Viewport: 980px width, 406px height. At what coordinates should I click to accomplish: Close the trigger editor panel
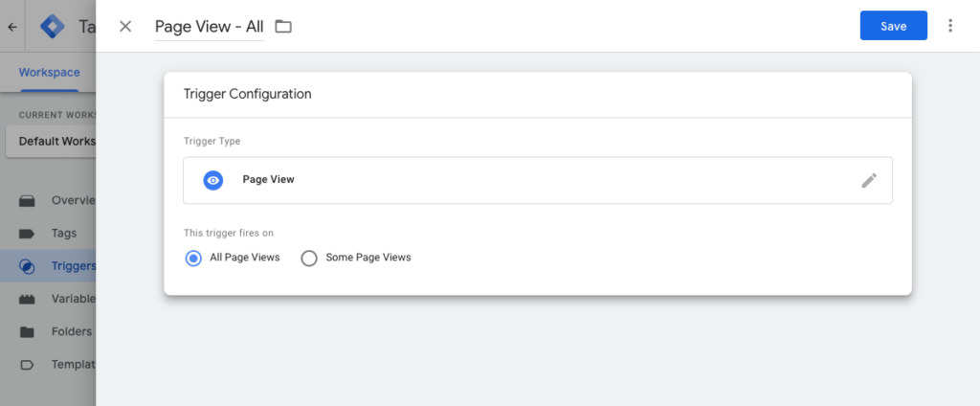[x=125, y=26]
